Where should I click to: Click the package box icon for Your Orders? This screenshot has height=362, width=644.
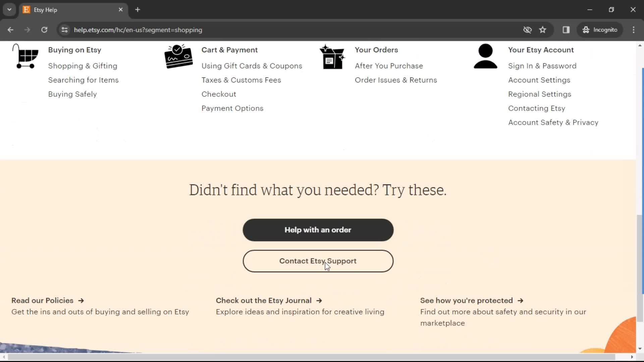pyautogui.click(x=332, y=57)
